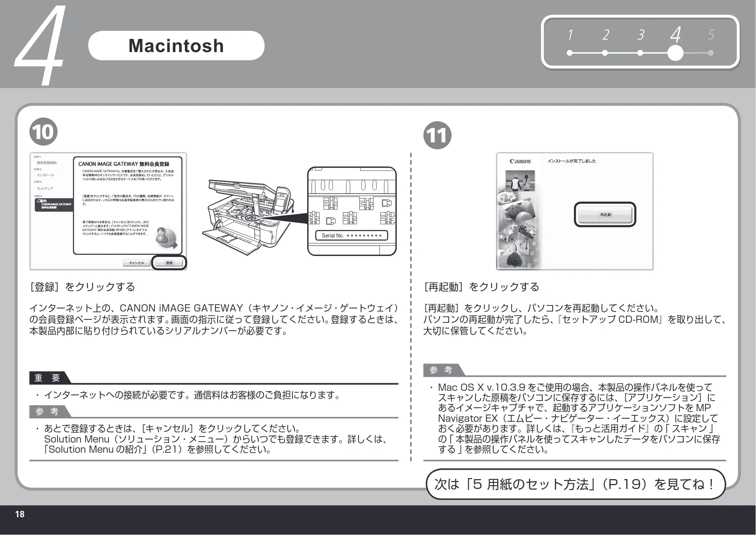Select インストール under STEP 2
This screenshot has height=535, width=756.
tap(45, 175)
